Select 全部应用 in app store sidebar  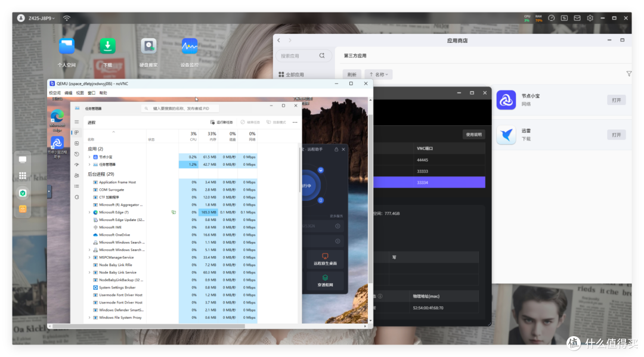point(291,74)
